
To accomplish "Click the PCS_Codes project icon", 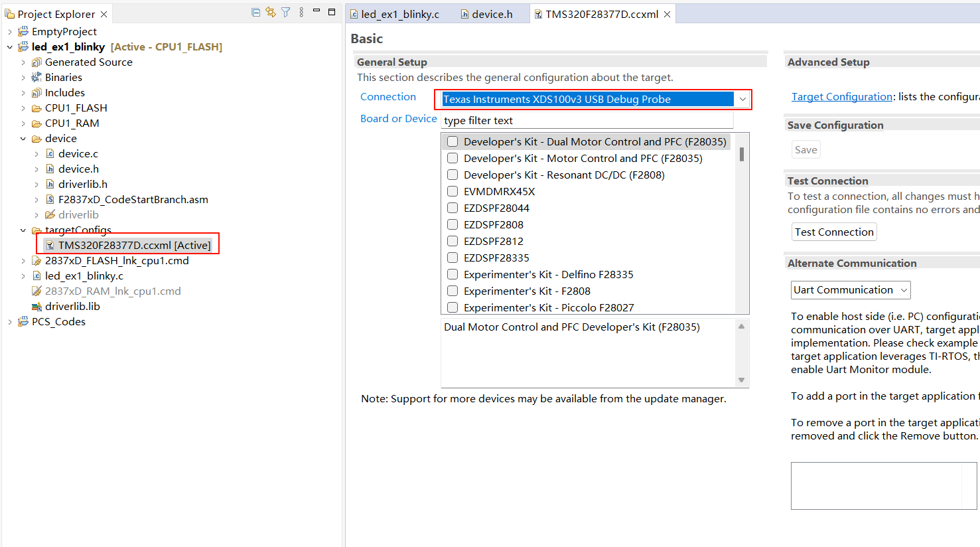I will 23,322.
